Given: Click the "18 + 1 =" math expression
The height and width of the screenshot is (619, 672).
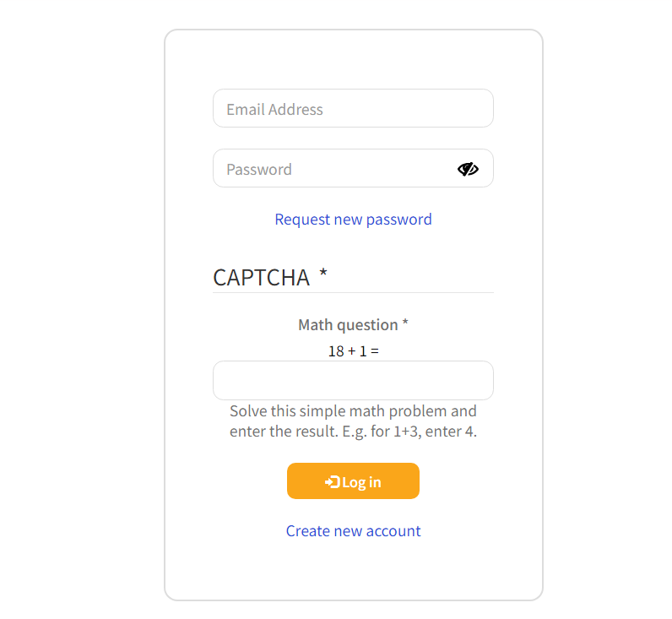Looking at the screenshot, I should 353,351.
